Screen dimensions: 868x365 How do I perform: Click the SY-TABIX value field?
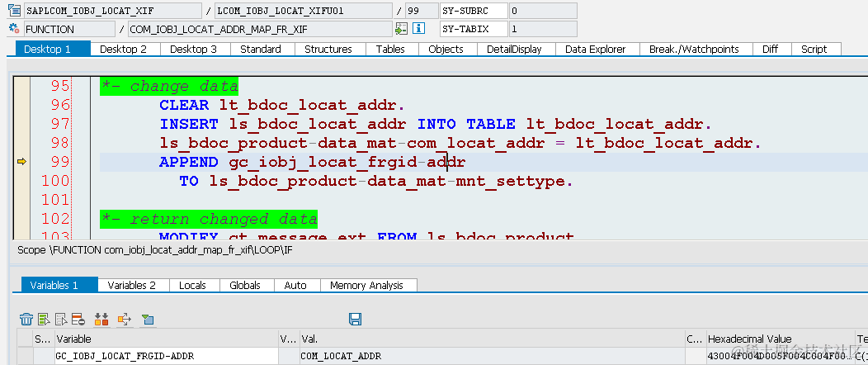pyautogui.click(x=543, y=29)
